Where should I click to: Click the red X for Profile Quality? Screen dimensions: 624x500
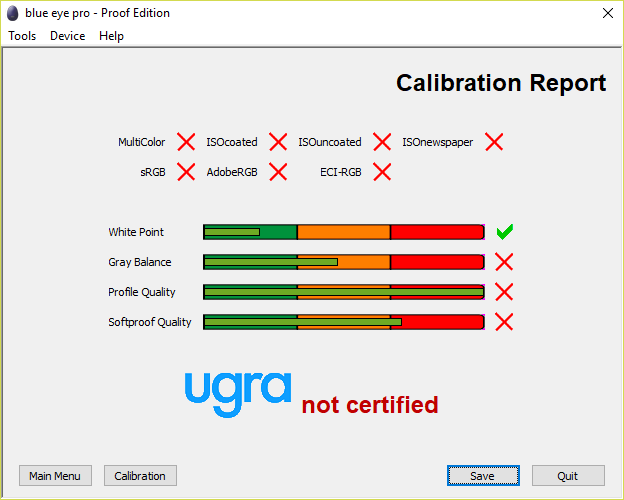(505, 292)
